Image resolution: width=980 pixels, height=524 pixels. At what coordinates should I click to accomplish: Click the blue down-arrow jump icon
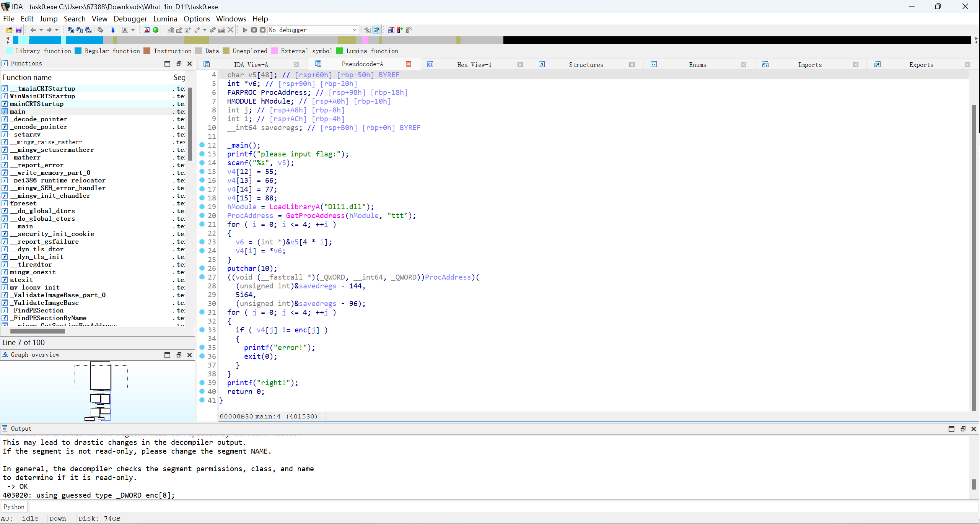[x=113, y=30]
